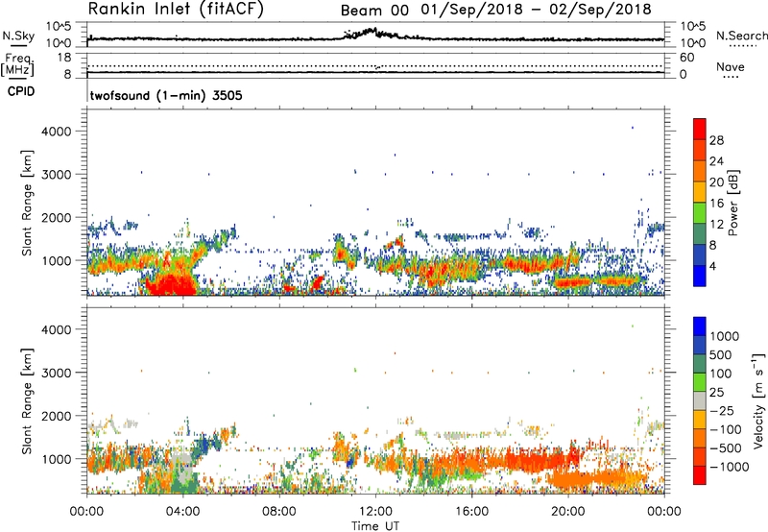Click the 'Rankin Inlet (fitACF)' plot title
Image resolution: width=768 pixels, height=532 pixels.
click(176, 10)
